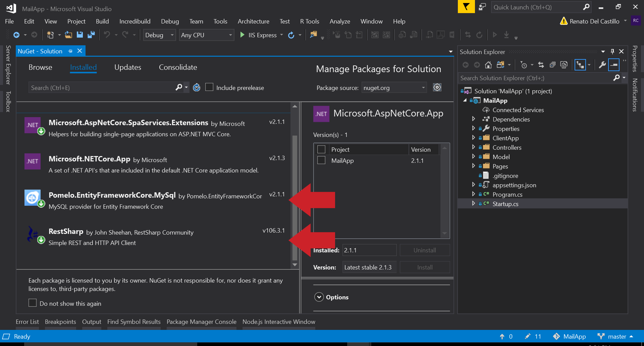The width and height of the screenshot is (644, 346).
Task: Click Show All Files icon in Solution Explorer
Action: pyautogui.click(x=564, y=65)
